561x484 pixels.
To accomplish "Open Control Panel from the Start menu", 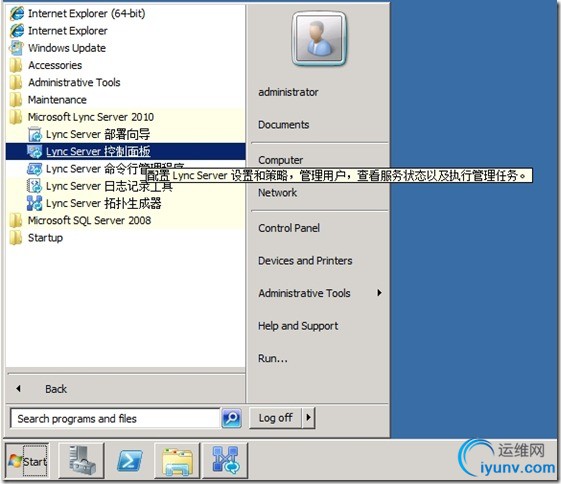I will tap(289, 228).
